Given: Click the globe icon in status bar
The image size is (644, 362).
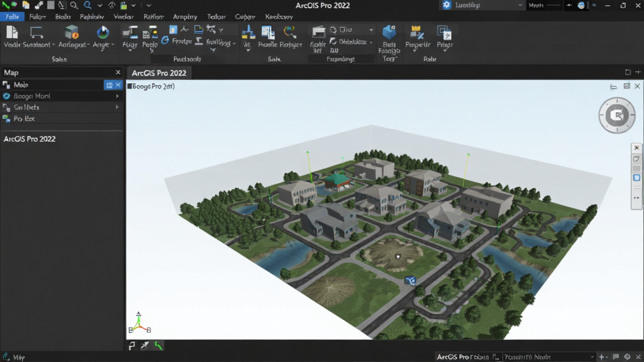Looking at the screenshot, I should coord(627,357).
